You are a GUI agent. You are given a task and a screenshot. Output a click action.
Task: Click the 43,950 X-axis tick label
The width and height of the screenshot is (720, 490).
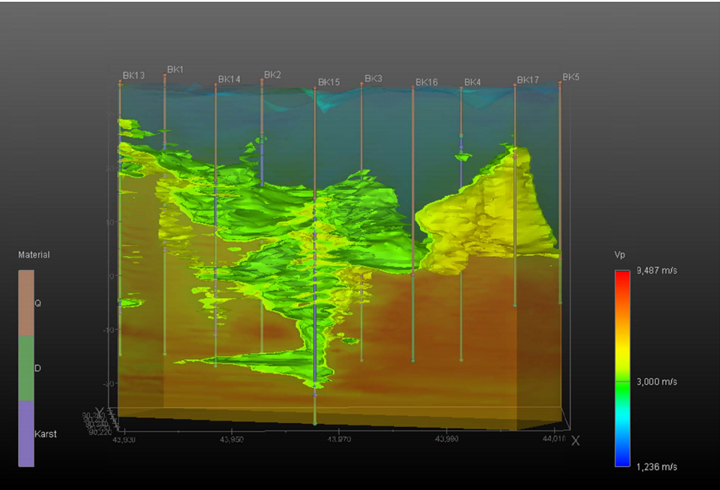click(231, 439)
